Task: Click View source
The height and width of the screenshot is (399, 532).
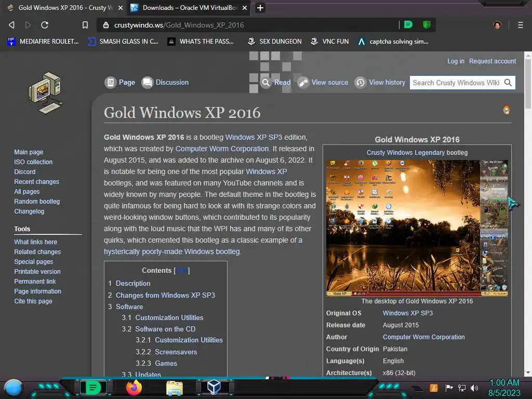Action: (323, 83)
